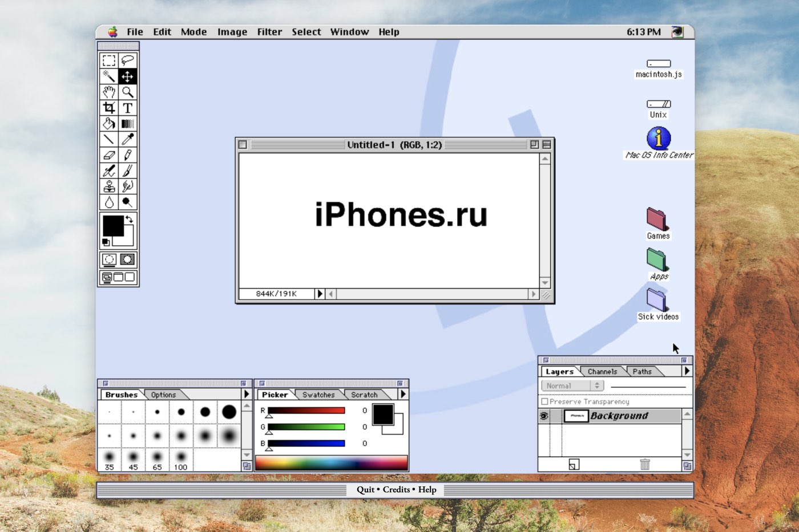Select the Rectangular Marquee tool
799x532 pixels.
[x=109, y=60]
